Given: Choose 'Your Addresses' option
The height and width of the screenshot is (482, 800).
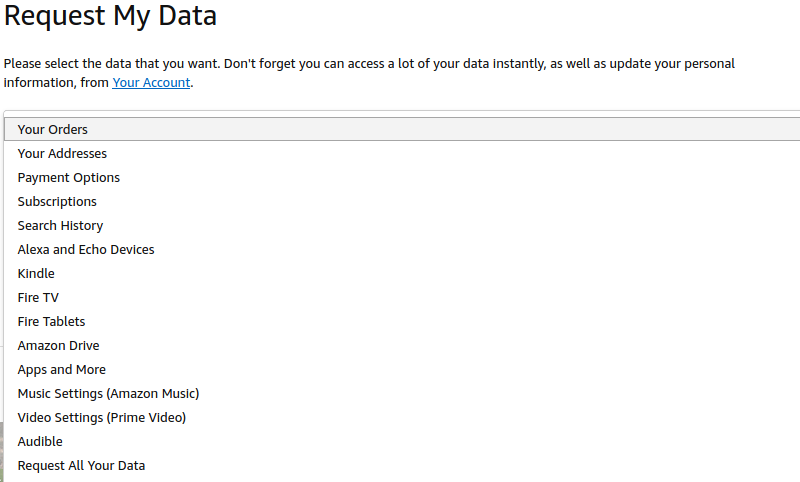Looking at the screenshot, I should 62,154.
